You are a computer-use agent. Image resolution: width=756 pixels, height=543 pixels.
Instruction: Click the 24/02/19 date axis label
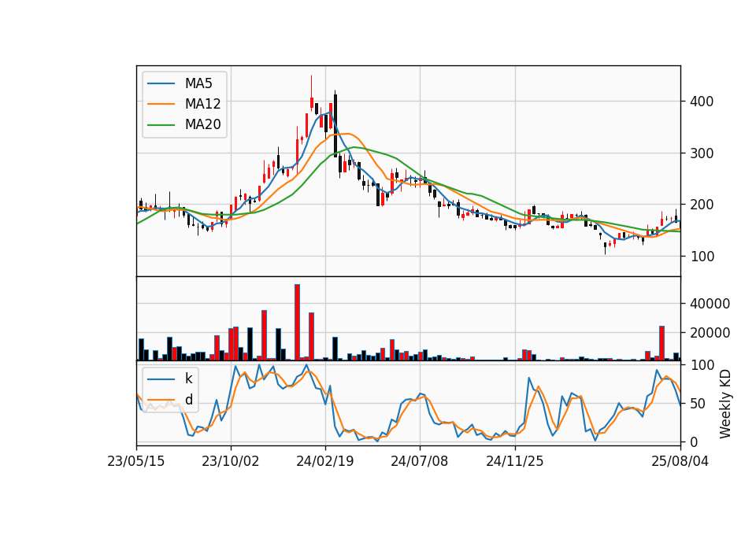pos(325,462)
